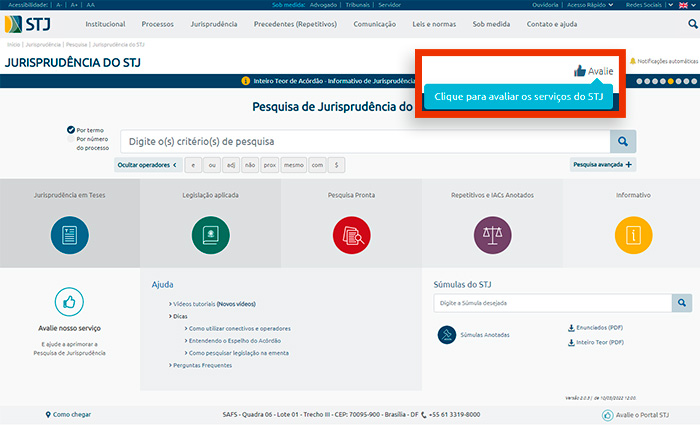Open Como utilizar conectivos e operadores link
The image size is (700, 427).
tap(238, 329)
